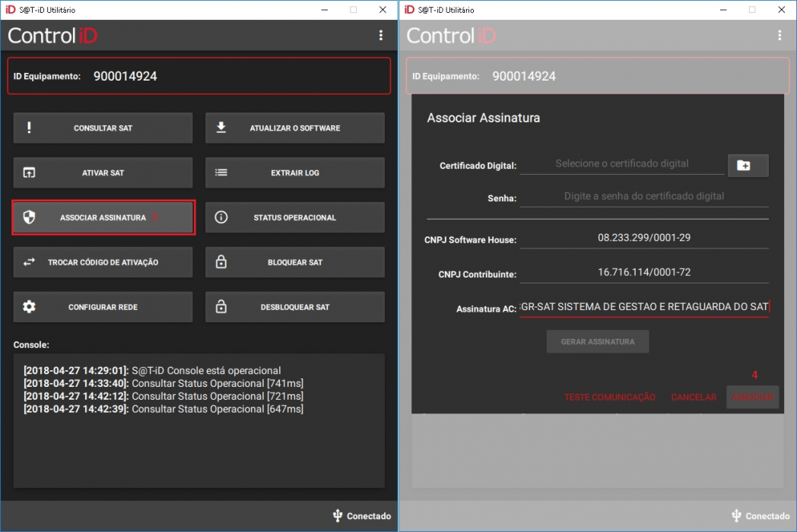
Task: Click the Associar confirm button
Action: coord(754,397)
